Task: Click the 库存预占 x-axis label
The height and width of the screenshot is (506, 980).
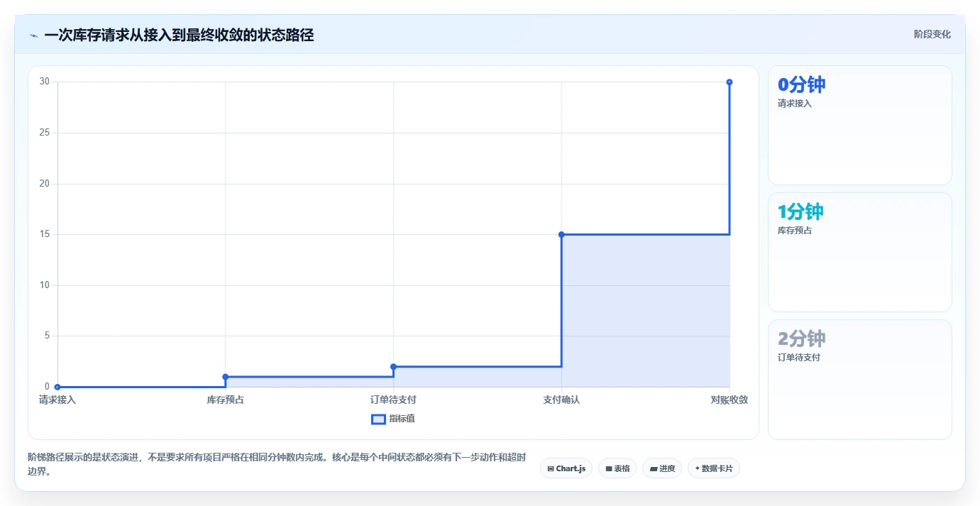Action: click(225, 400)
